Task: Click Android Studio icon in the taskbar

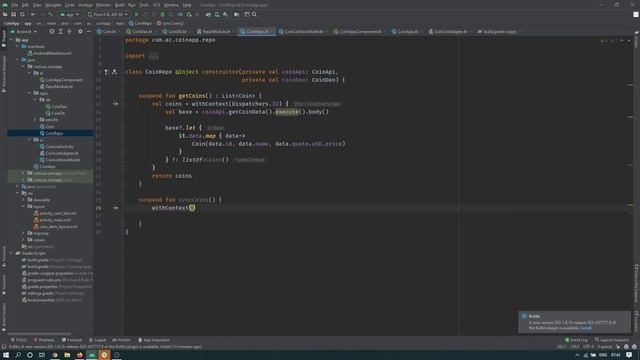Action: tap(92, 355)
